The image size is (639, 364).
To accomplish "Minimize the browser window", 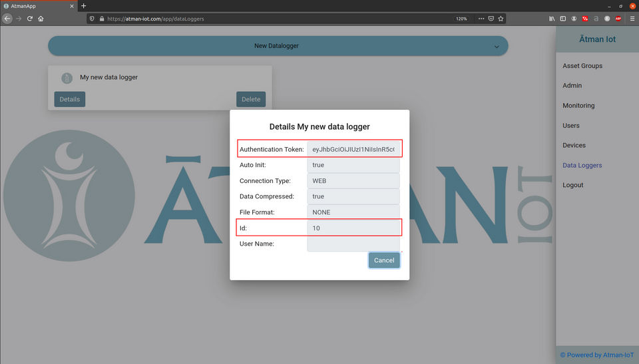I will 609,6.
